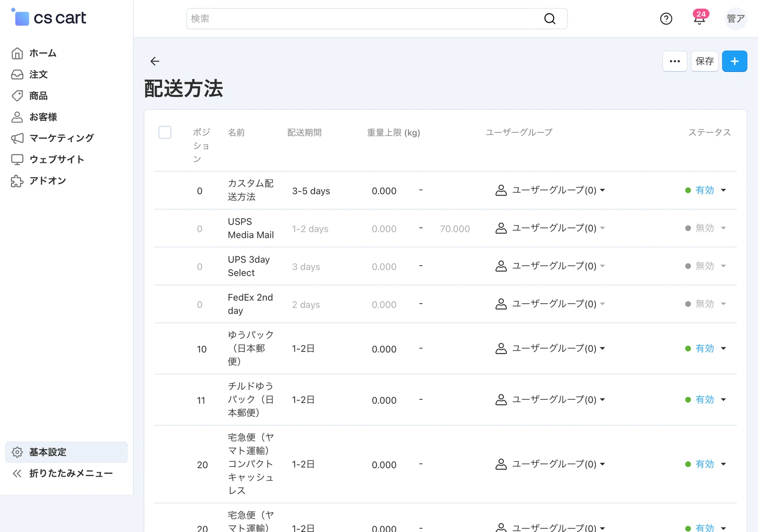Collapse the sidebar using the double-chevron icon

[17, 473]
